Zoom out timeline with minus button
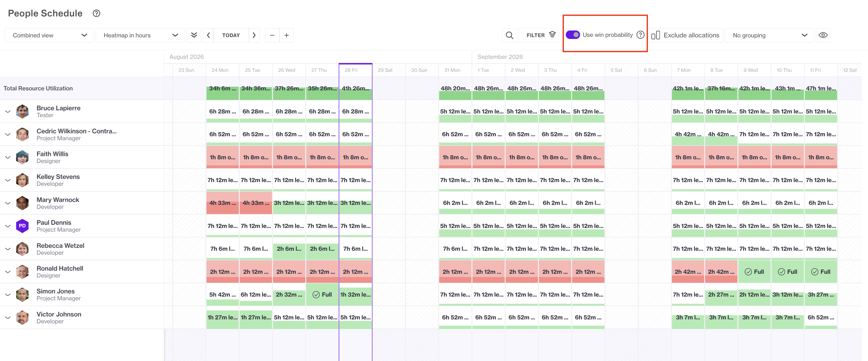The height and width of the screenshot is (361, 868). pos(272,35)
